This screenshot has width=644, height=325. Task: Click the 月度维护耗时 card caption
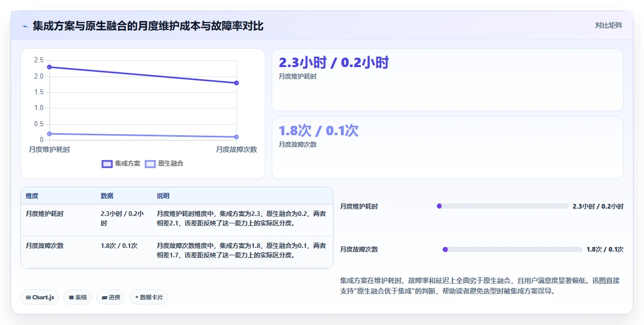[x=298, y=77]
